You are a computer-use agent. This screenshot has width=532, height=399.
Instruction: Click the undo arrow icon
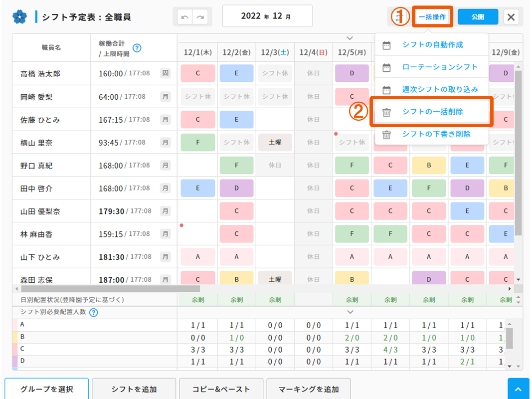click(185, 17)
